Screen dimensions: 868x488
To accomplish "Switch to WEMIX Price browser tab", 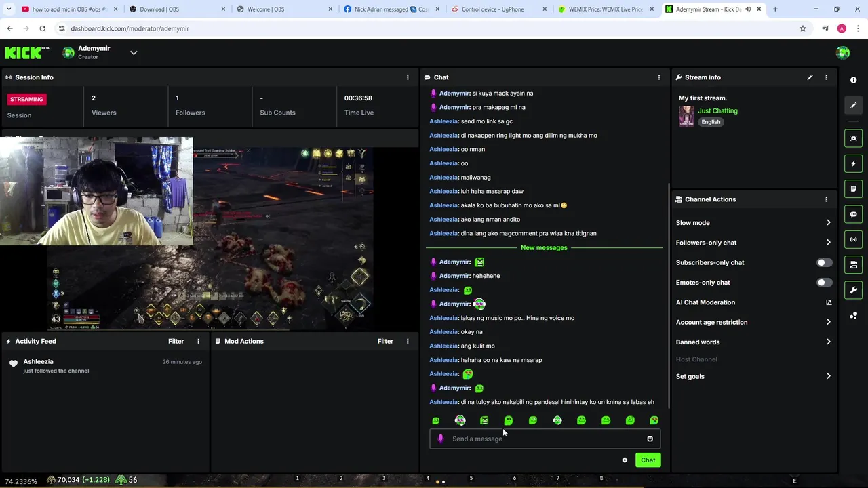I will click(605, 9).
